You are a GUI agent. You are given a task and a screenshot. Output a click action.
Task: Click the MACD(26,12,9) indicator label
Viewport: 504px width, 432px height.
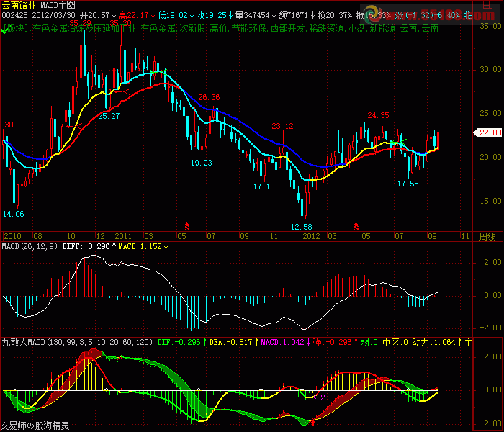pyautogui.click(x=30, y=246)
